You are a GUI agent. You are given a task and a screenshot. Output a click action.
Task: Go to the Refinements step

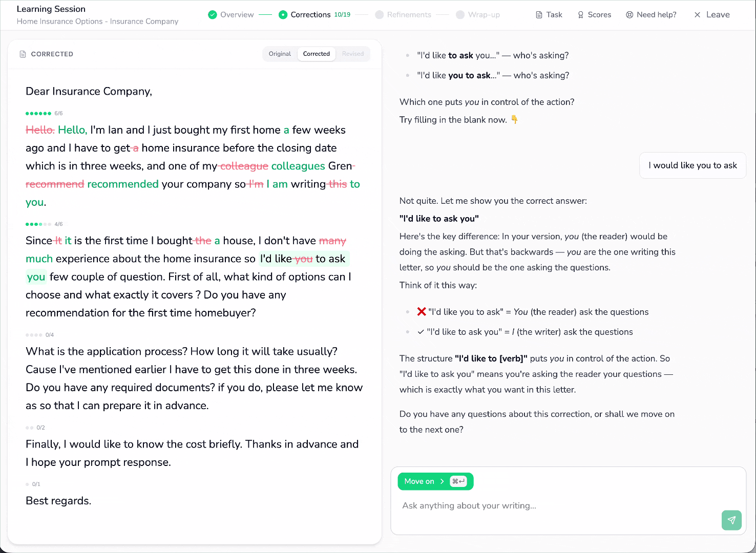[x=403, y=15]
